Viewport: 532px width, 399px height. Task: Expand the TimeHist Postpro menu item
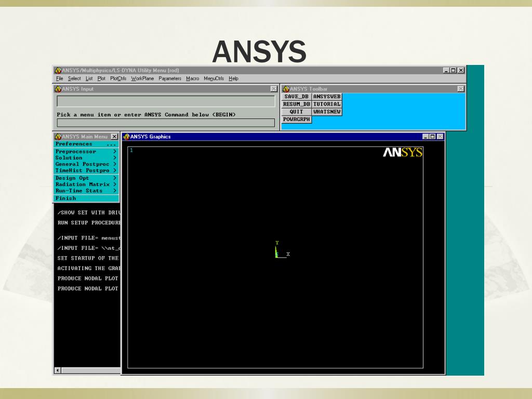tap(86, 170)
